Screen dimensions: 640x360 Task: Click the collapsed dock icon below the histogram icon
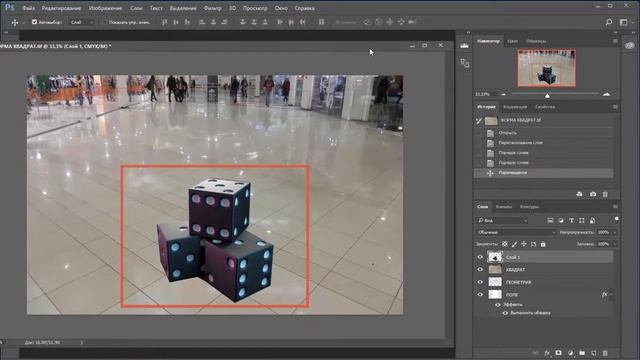(464, 63)
